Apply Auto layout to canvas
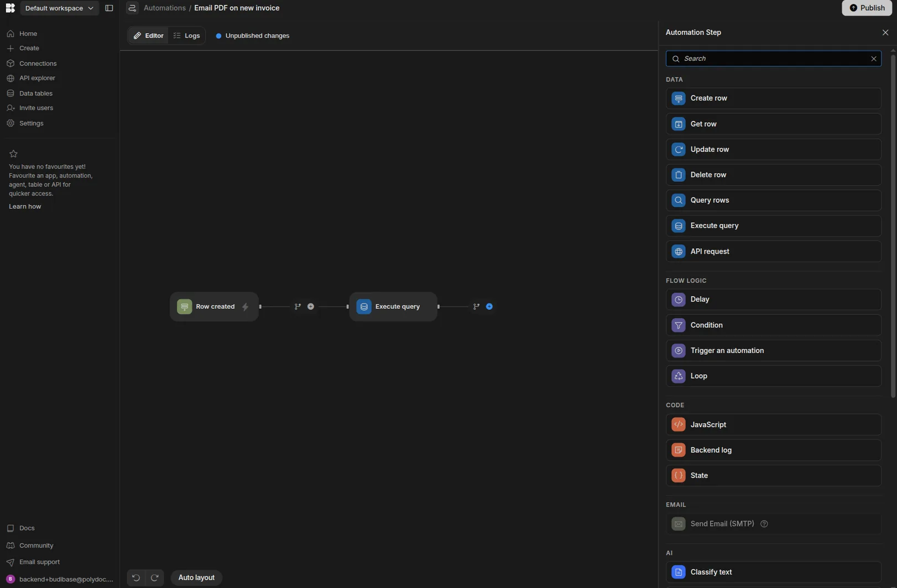Viewport: 897px width, 588px height. click(x=196, y=577)
